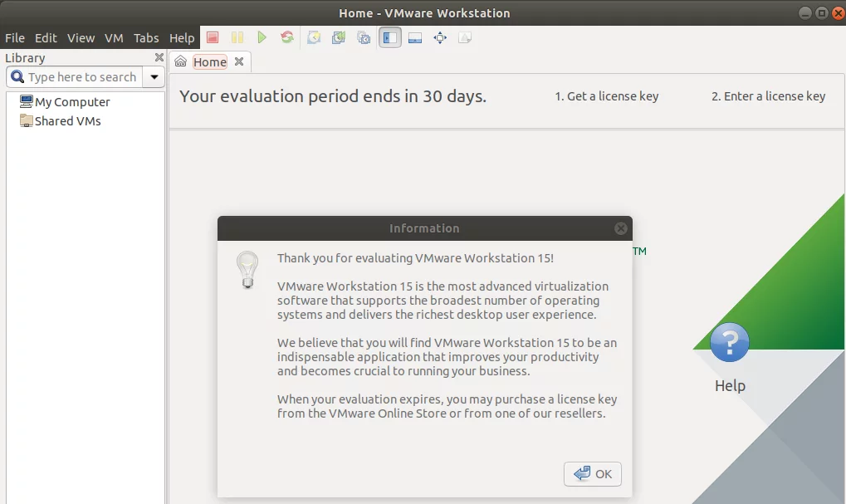
Task: Click the yellow Suspend toolbar icon
Action: (x=237, y=37)
